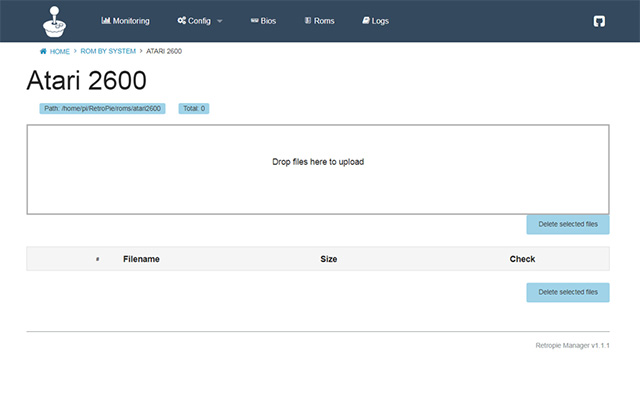This screenshot has height=420, width=640.
Task: Click Retropie Manager v1.1.1 footer text
Action: pos(572,345)
